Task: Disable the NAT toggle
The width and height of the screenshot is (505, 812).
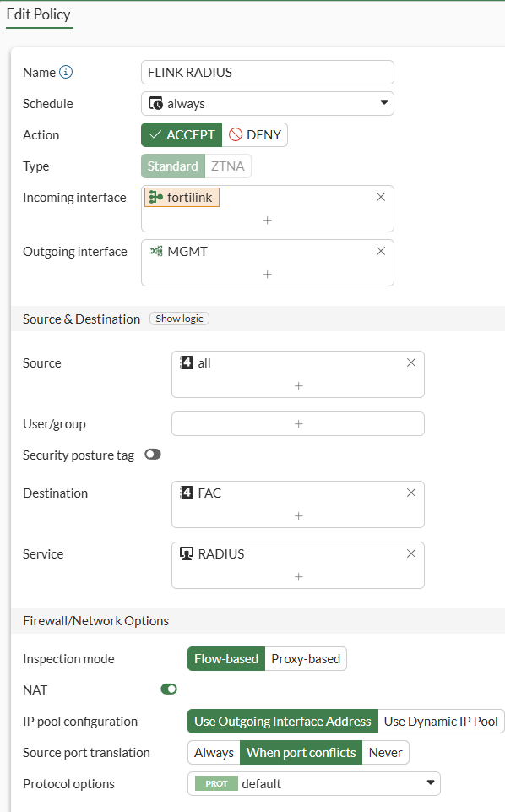Action: (x=169, y=689)
